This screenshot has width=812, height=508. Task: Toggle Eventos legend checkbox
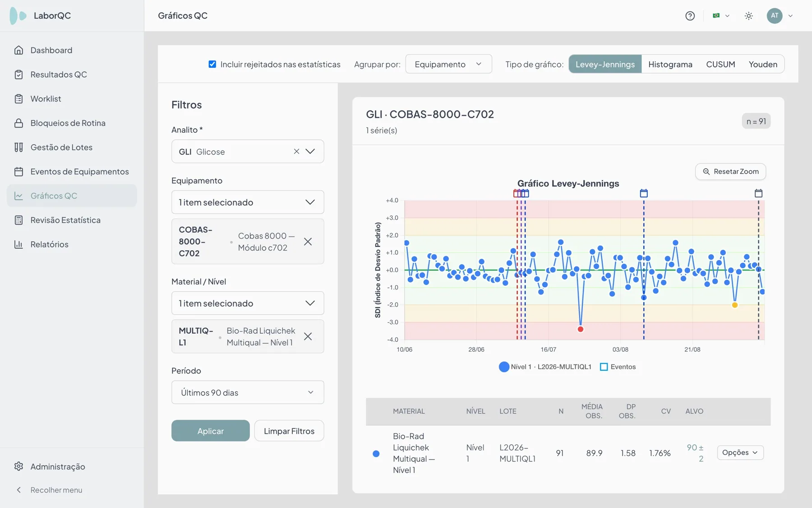click(x=618, y=367)
